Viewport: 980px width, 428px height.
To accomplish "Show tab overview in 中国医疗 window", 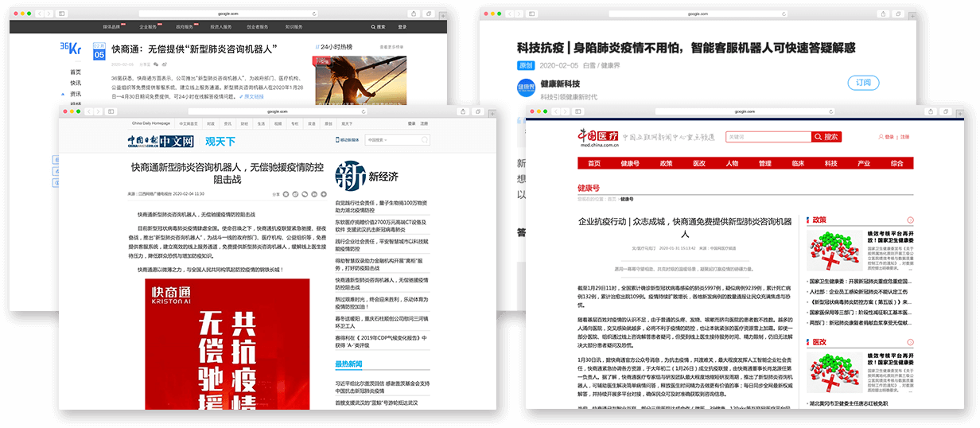I will (x=944, y=111).
